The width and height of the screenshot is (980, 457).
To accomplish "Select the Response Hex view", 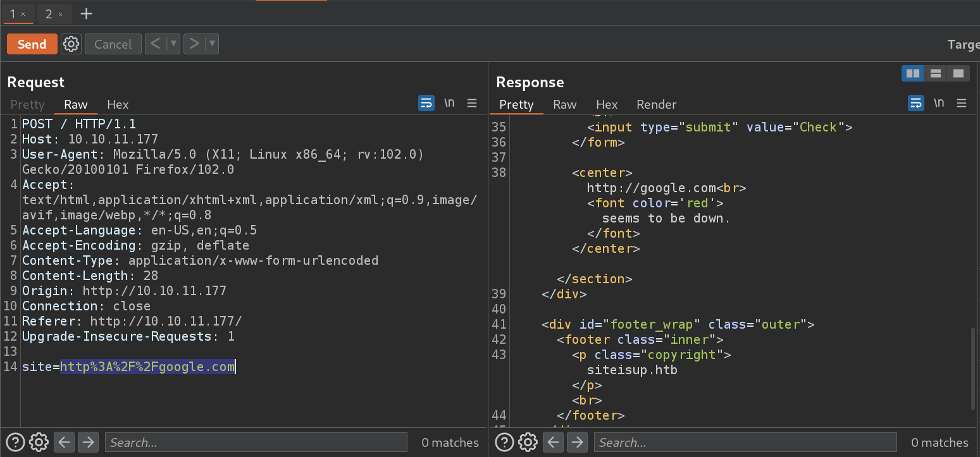I will click(x=607, y=104).
